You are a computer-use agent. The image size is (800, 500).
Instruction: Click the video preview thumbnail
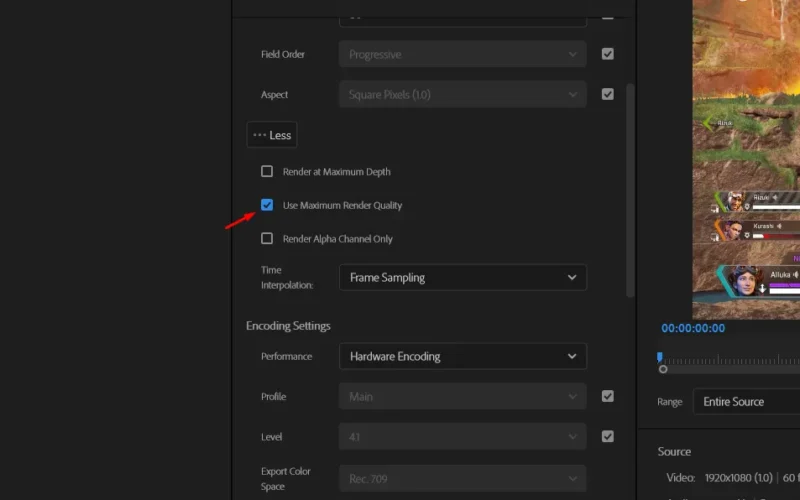pos(746,159)
